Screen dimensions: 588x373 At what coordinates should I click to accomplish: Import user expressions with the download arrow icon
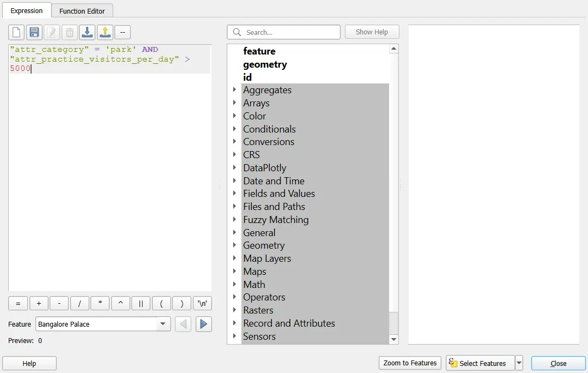tap(87, 32)
